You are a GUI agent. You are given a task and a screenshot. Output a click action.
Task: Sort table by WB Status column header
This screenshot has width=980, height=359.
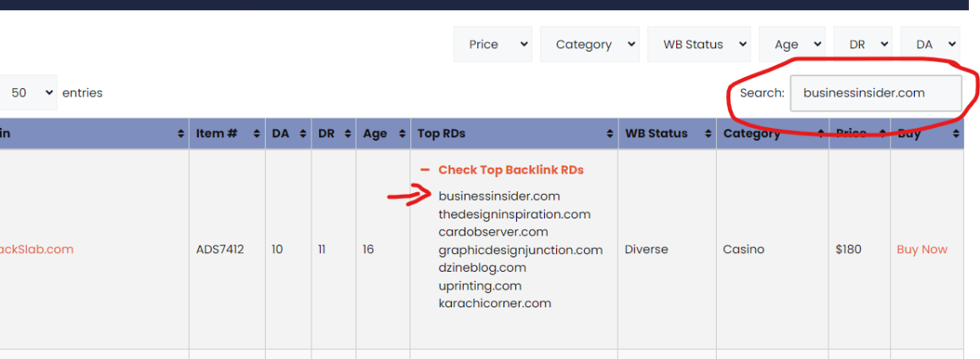pyautogui.click(x=668, y=133)
